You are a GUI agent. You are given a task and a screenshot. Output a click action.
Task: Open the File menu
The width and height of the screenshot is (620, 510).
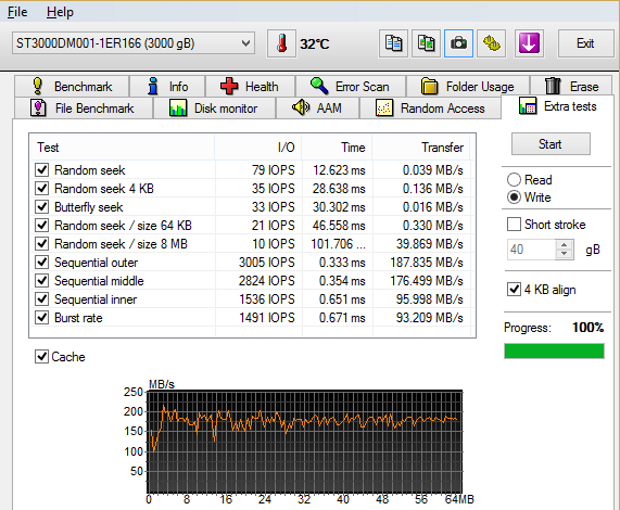tap(18, 12)
